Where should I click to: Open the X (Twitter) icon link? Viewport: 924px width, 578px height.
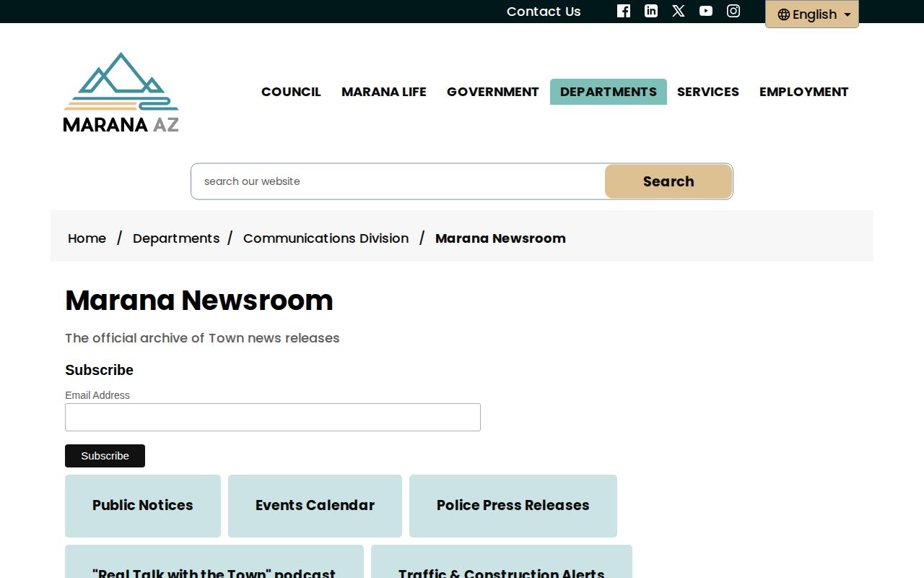pos(679,11)
